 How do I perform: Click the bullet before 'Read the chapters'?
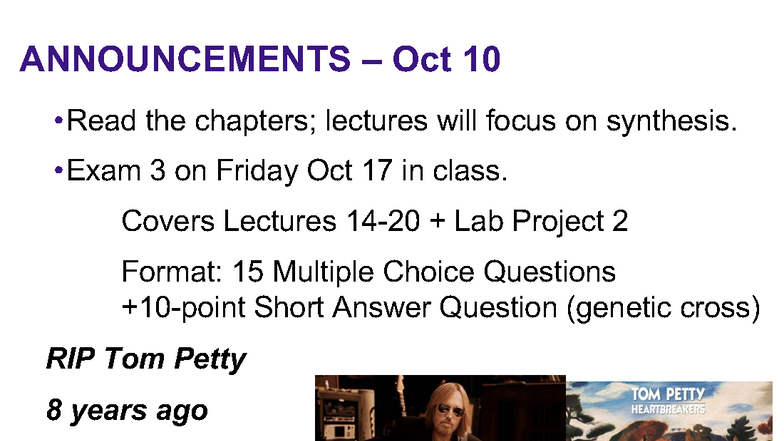[59, 125]
